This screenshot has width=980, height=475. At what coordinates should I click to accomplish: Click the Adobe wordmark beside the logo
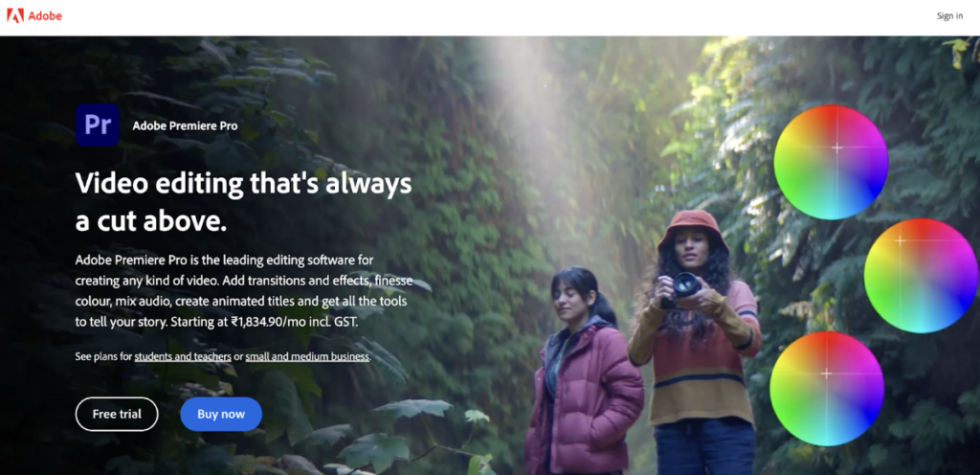click(45, 16)
